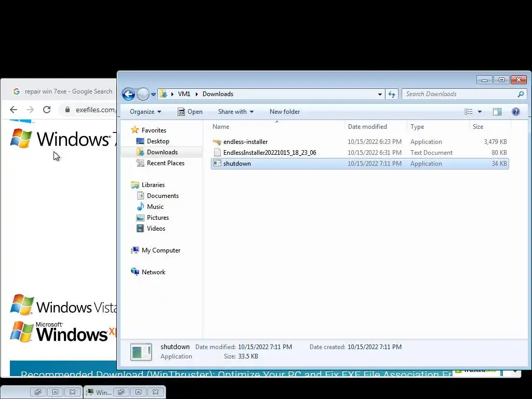Image resolution: width=532 pixels, height=399 pixels.
Task: Open the Share with menu
Action: (x=235, y=112)
